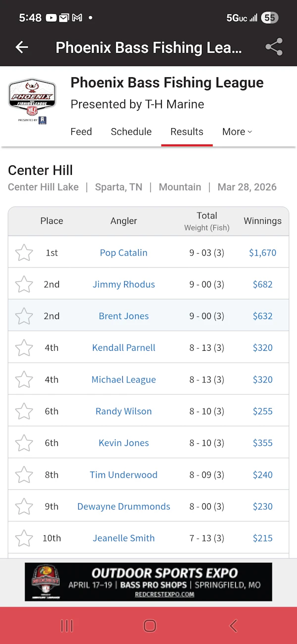Tap the back arrow in the header
The width and height of the screenshot is (297, 644).
tap(22, 47)
